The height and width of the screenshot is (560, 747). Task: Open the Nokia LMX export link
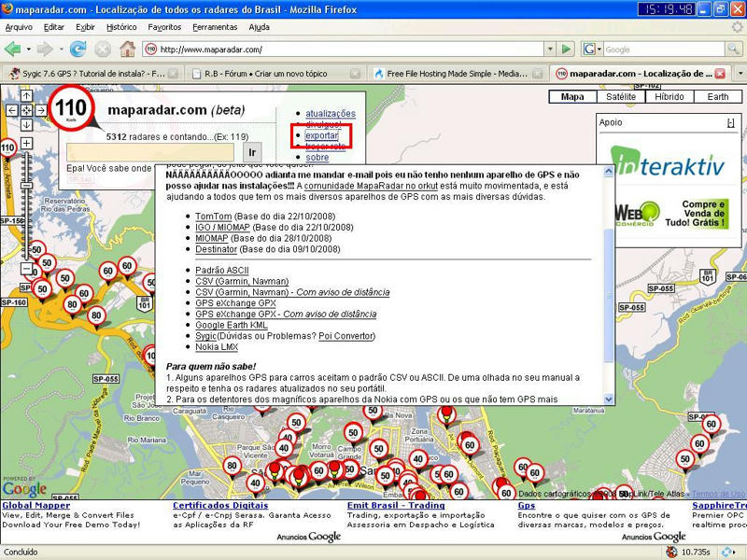(217, 346)
